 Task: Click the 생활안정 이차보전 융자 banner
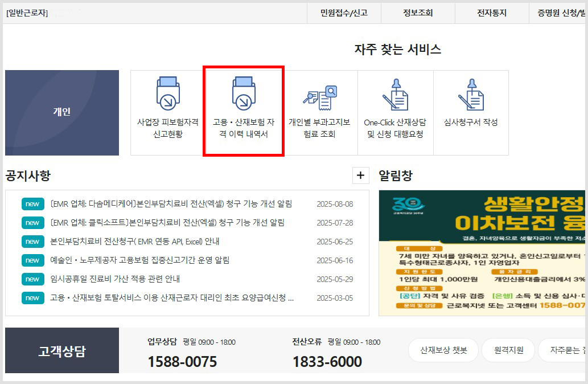(x=483, y=251)
